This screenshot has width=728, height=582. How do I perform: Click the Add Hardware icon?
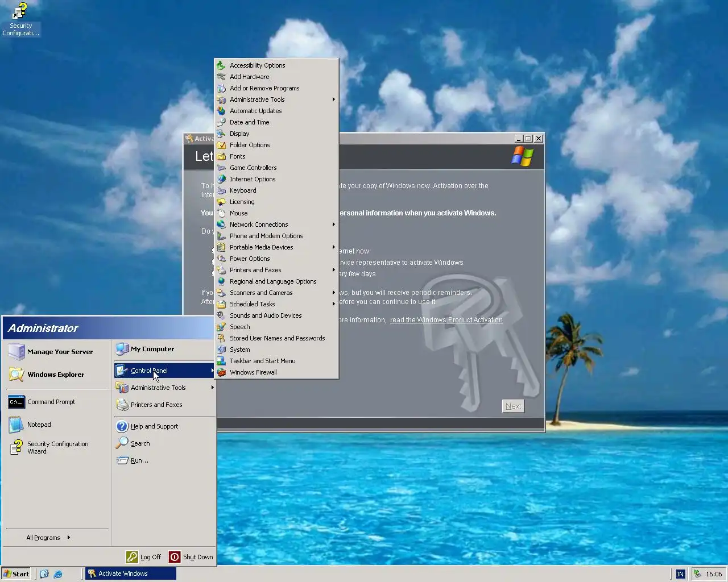221,77
